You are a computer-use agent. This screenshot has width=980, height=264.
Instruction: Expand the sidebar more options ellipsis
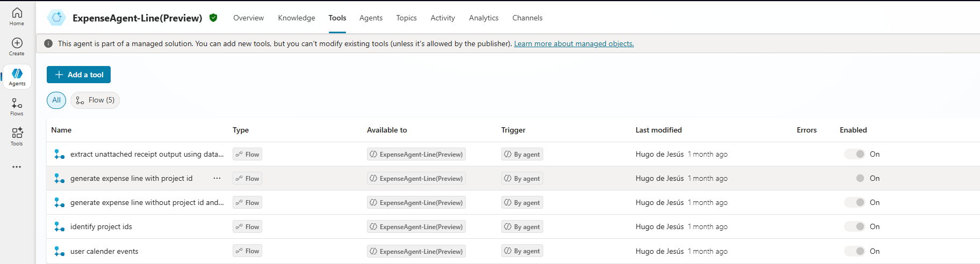click(17, 167)
